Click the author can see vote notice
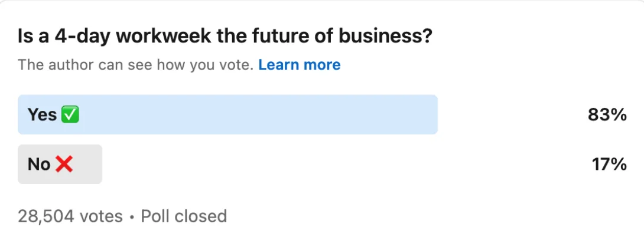The width and height of the screenshot is (644, 240). coord(135,65)
